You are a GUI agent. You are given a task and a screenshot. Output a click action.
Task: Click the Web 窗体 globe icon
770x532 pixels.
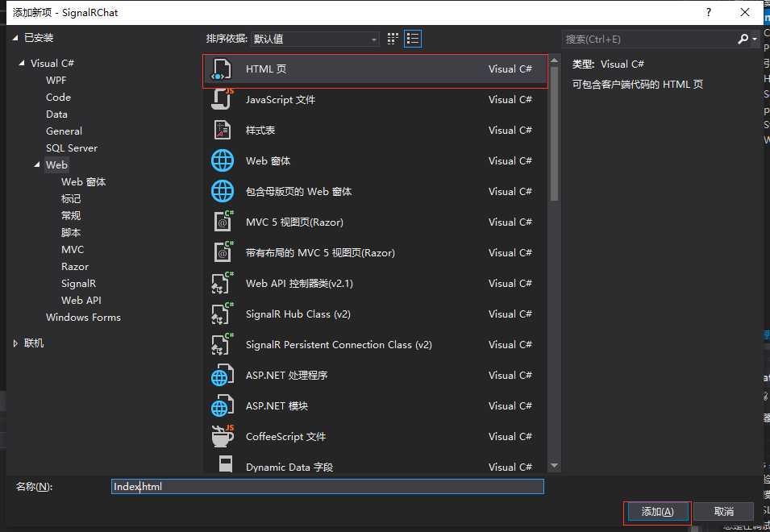(x=223, y=161)
